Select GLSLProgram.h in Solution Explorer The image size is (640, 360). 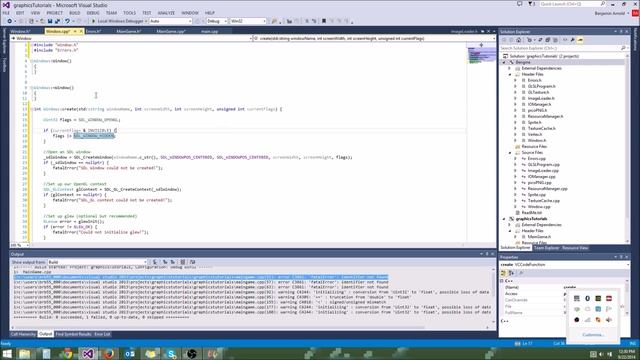pyautogui.click(x=541, y=87)
